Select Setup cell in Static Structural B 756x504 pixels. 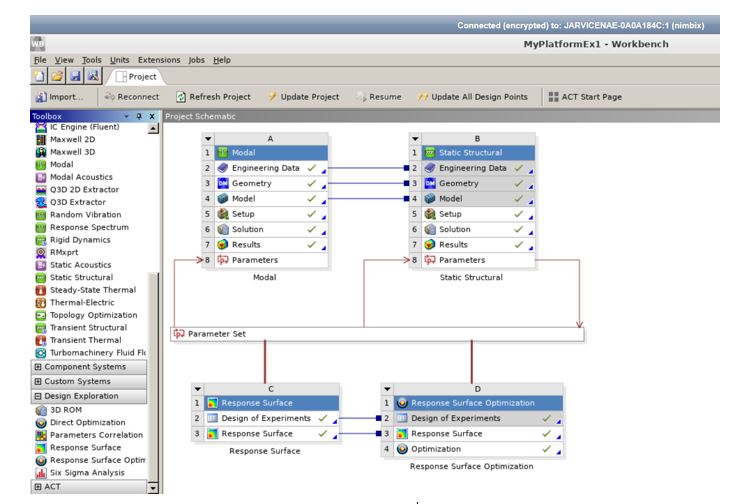coord(478,214)
